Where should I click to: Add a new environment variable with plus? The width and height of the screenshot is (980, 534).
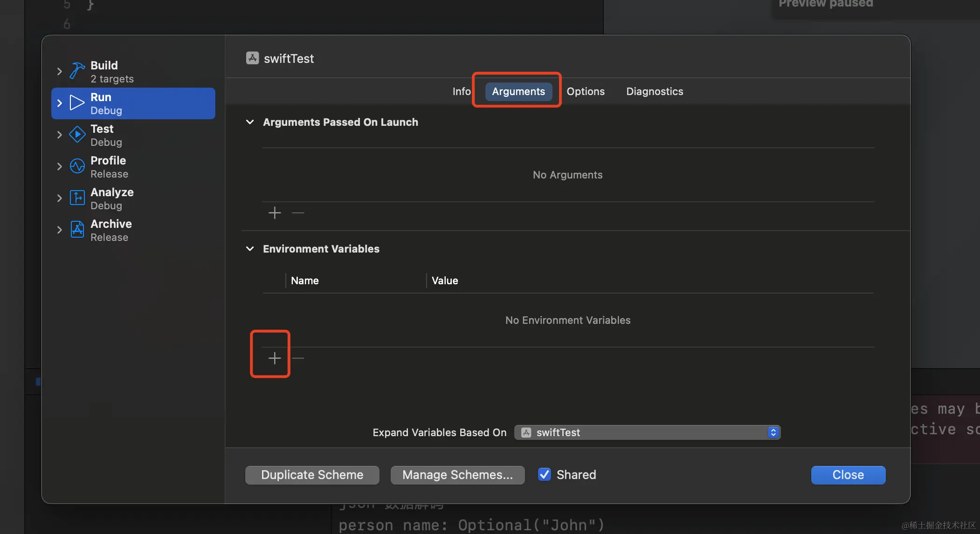[275, 358]
